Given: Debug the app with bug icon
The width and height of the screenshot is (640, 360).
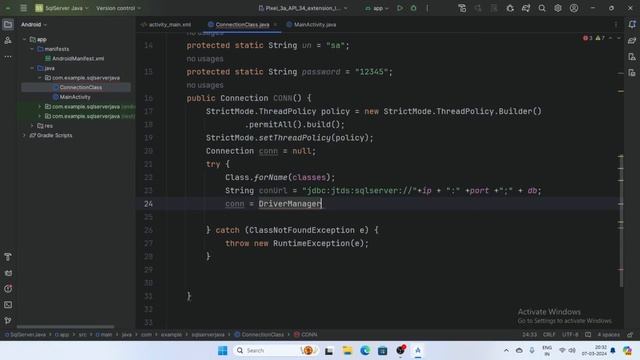Looking at the screenshot, I should tap(413, 8).
